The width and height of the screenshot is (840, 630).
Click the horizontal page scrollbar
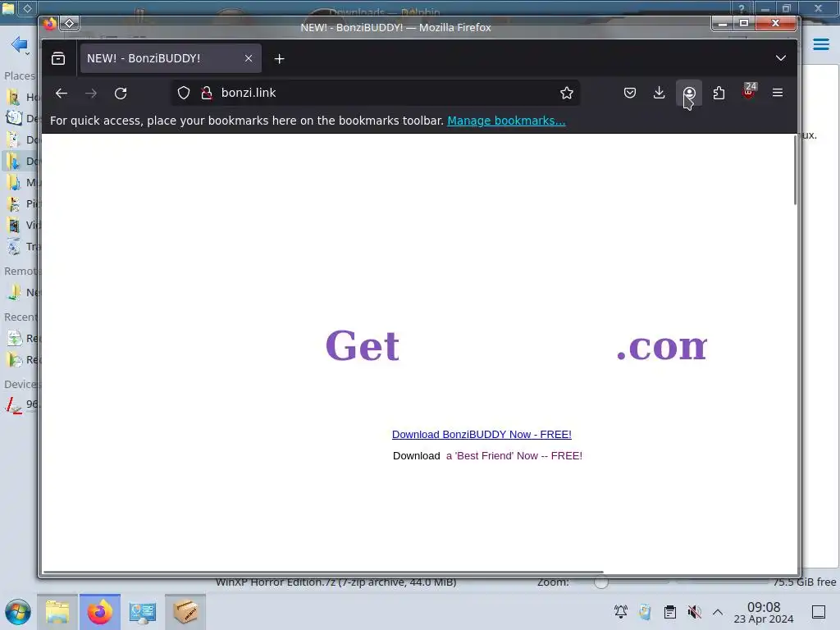pos(323,572)
